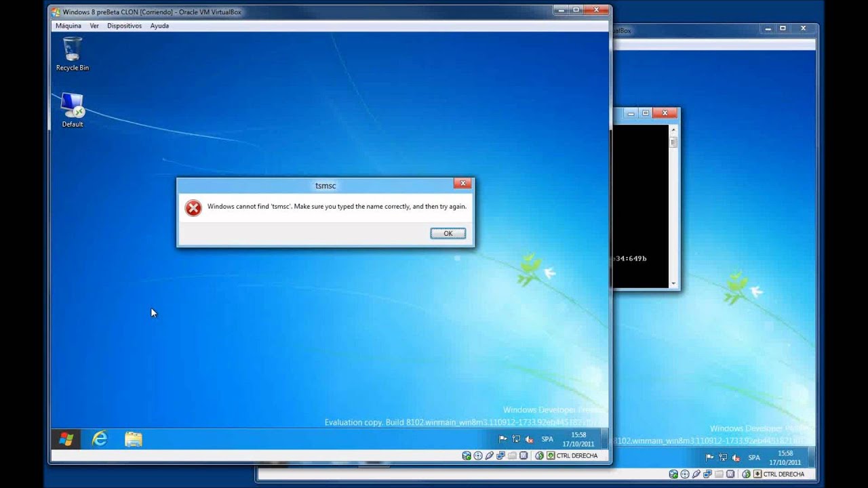
Task: Click scroll-up arrow in the black console window
Action: click(x=673, y=129)
